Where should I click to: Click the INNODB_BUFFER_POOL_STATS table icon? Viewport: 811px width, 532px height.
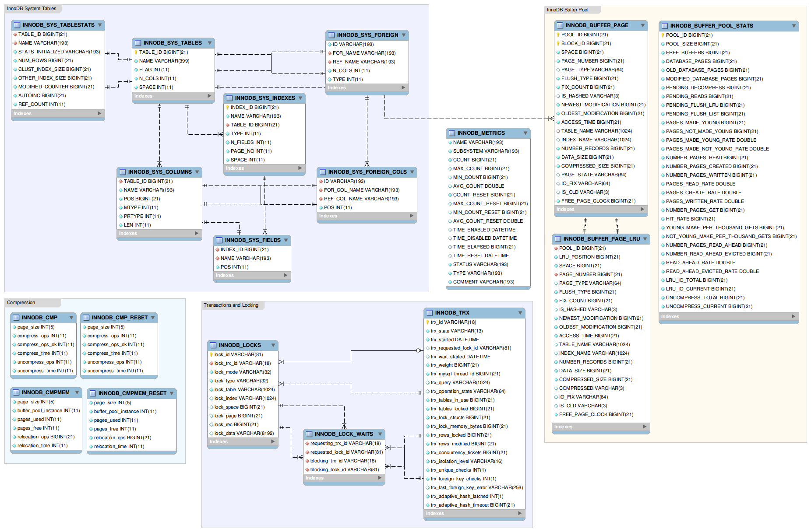coord(665,26)
